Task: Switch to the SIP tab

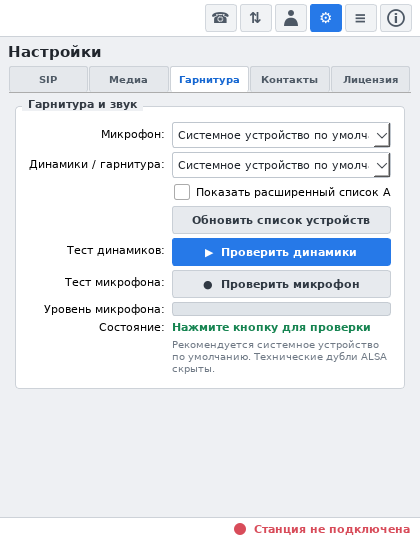Action: pyautogui.click(x=48, y=80)
